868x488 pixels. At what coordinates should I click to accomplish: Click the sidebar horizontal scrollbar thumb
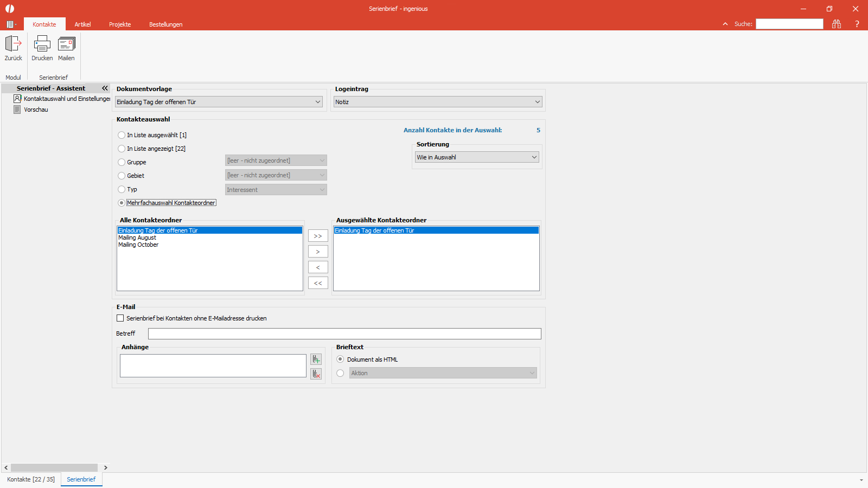(x=54, y=467)
